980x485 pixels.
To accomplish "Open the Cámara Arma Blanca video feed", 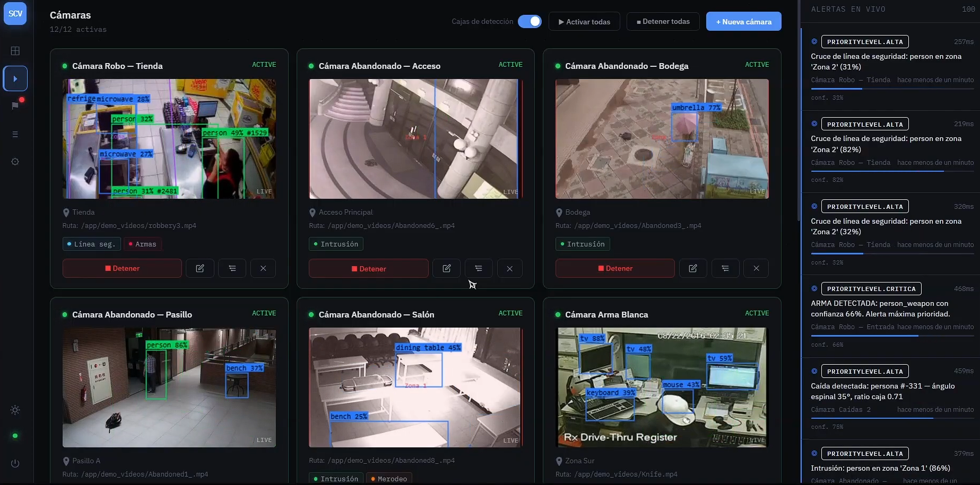I will coord(662,387).
